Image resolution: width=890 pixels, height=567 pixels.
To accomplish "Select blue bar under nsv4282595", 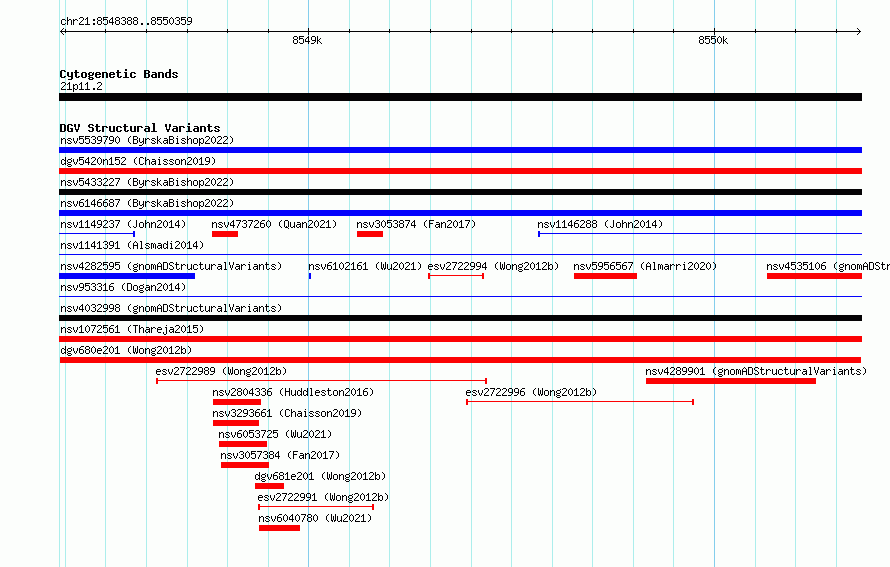I will tap(127, 276).
